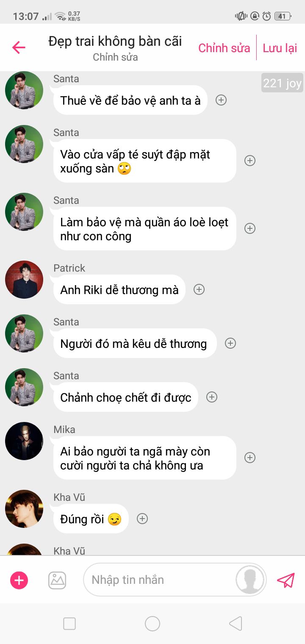Image resolution: width=305 pixels, height=644 pixels.
Task: Tap plus icon beside Mika's message
Action: (250, 458)
